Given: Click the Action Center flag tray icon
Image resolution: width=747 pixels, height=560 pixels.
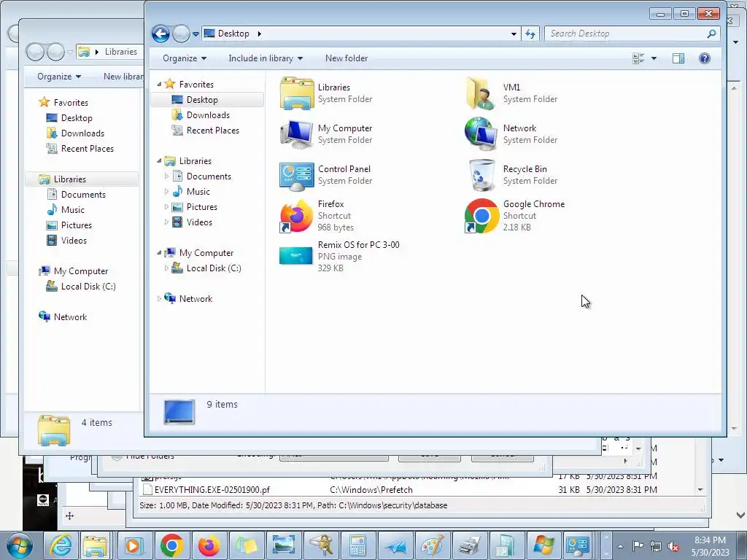Looking at the screenshot, I should click(638, 546).
